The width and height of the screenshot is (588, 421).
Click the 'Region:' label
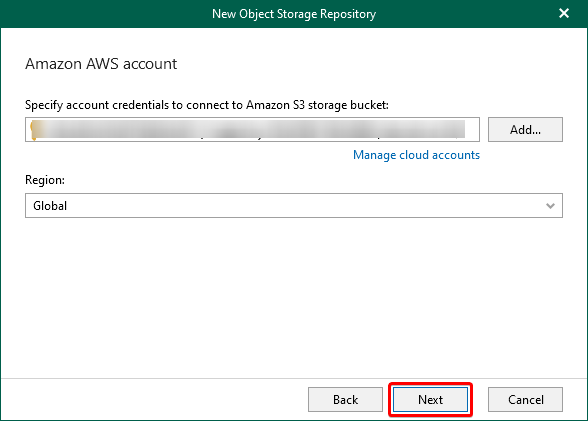pyautogui.click(x=45, y=180)
